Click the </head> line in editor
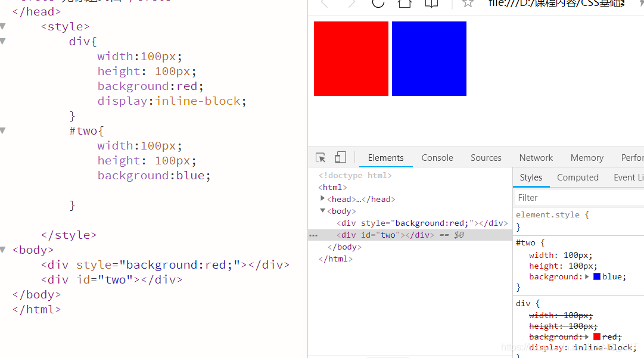 pos(36,12)
